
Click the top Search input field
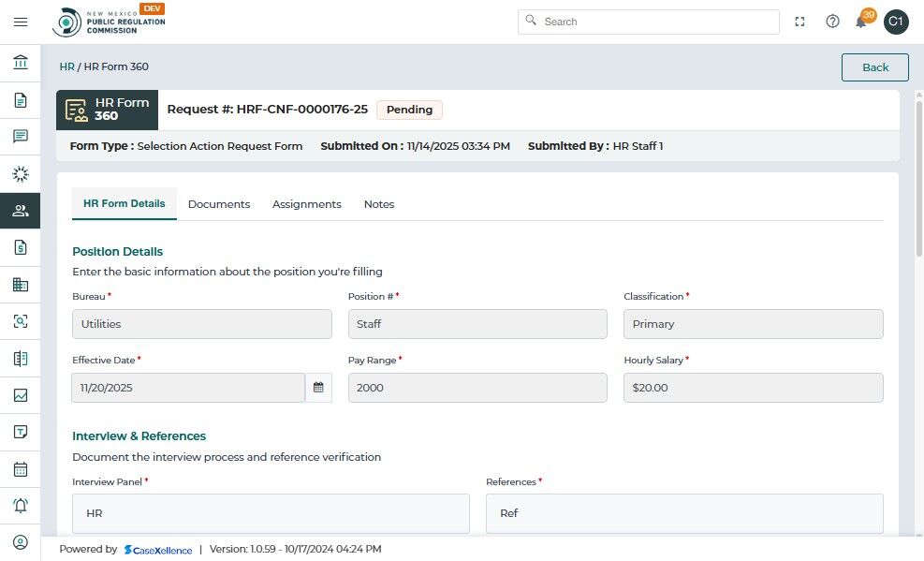(x=655, y=22)
